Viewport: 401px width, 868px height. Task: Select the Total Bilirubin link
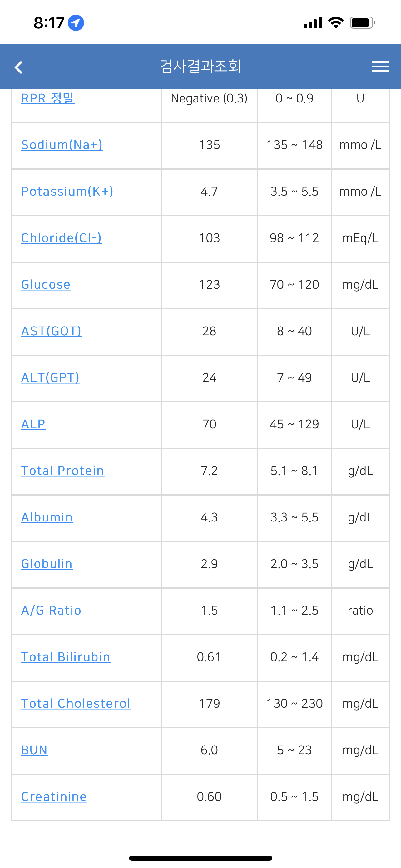point(66,657)
